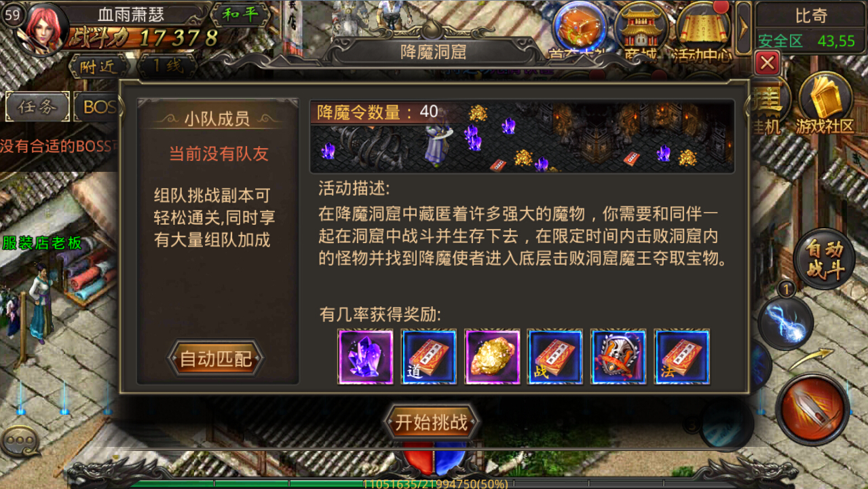Switch to the 任务 quest tab
The image size is (868, 489).
[x=37, y=107]
